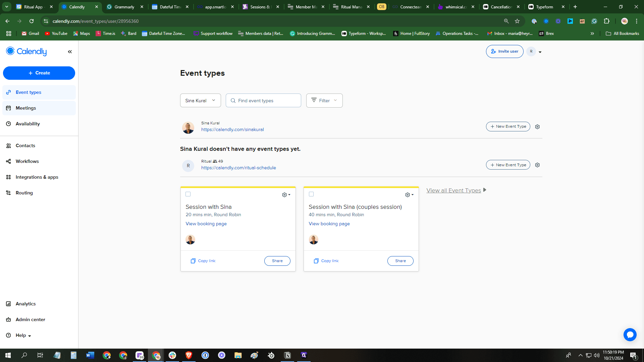Open gear dropdown on Session with Sina card
Image resolution: width=644 pixels, height=362 pixels.
click(x=286, y=195)
